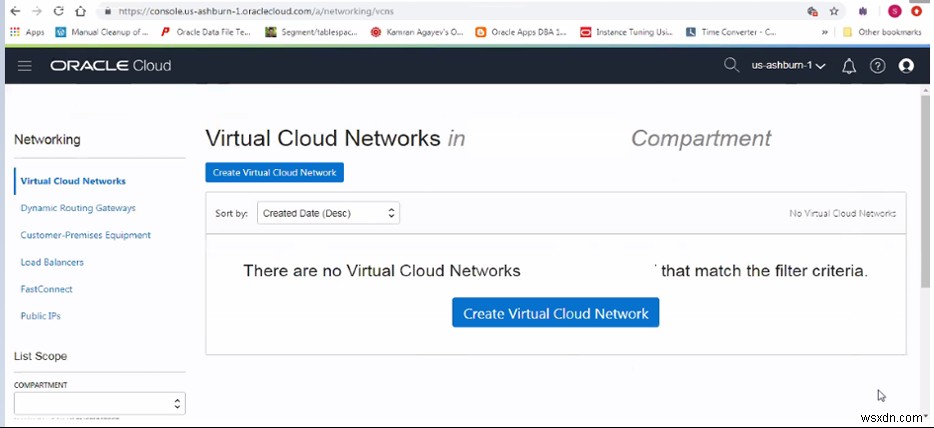Click the browser home icon
The height and width of the screenshot is (428, 934).
(80, 11)
